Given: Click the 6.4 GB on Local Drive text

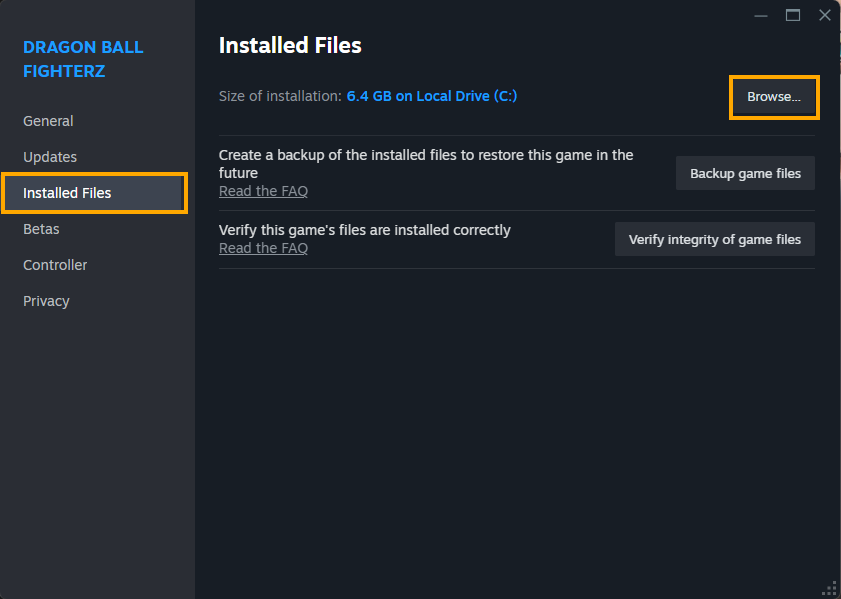Looking at the screenshot, I should coord(432,96).
